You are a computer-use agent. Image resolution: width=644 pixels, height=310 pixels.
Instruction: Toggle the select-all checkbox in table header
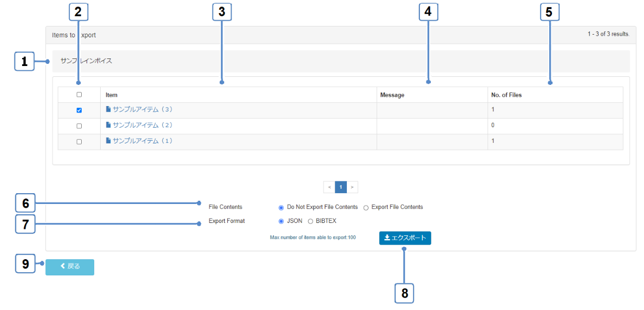coord(79,95)
